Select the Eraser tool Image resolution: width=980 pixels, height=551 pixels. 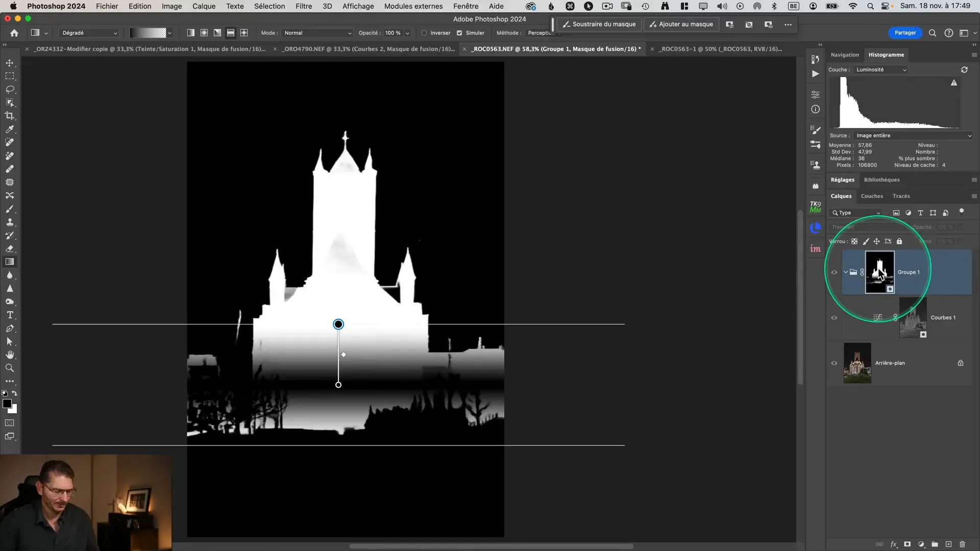tap(10, 249)
